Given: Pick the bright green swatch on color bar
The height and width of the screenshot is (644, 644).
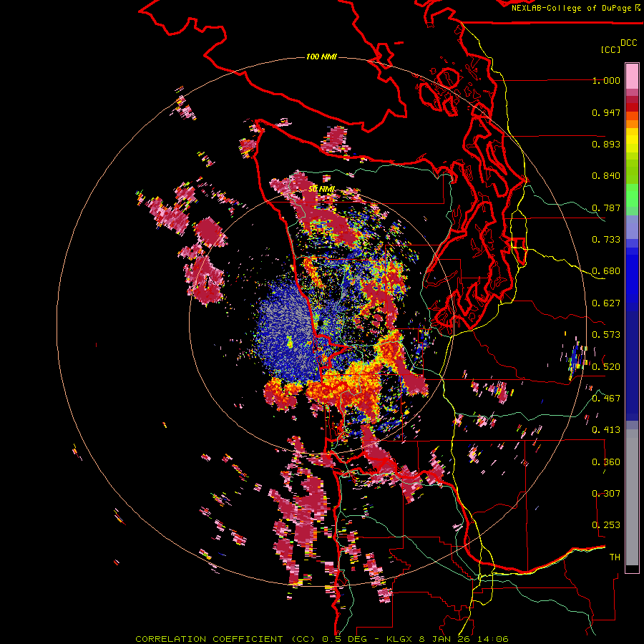Looking at the screenshot, I should coord(632,195).
